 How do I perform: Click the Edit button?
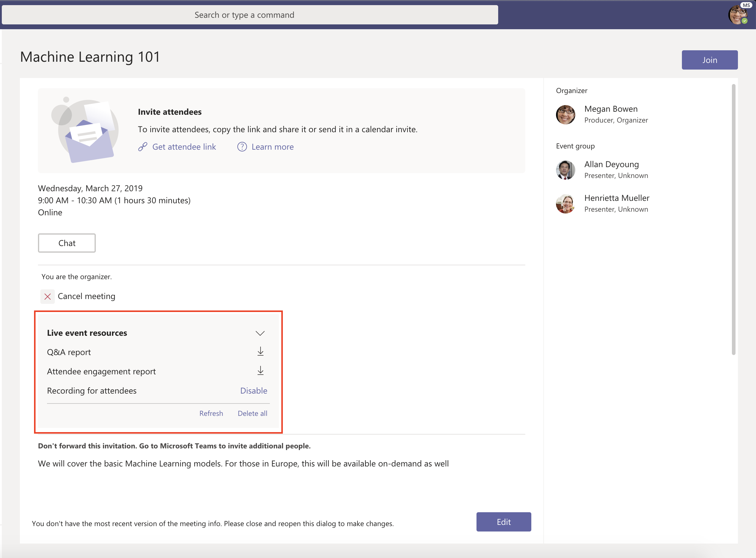click(x=503, y=522)
